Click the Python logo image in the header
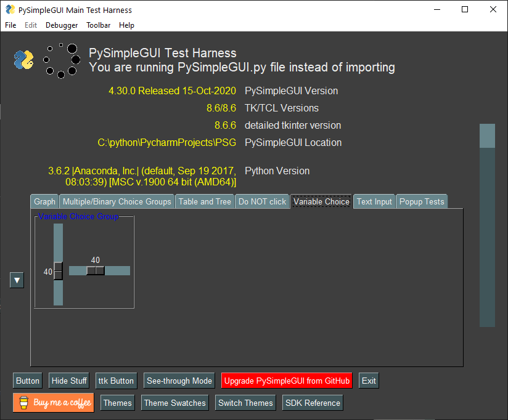The width and height of the screenshot is (508, 420). click(23, 60)
